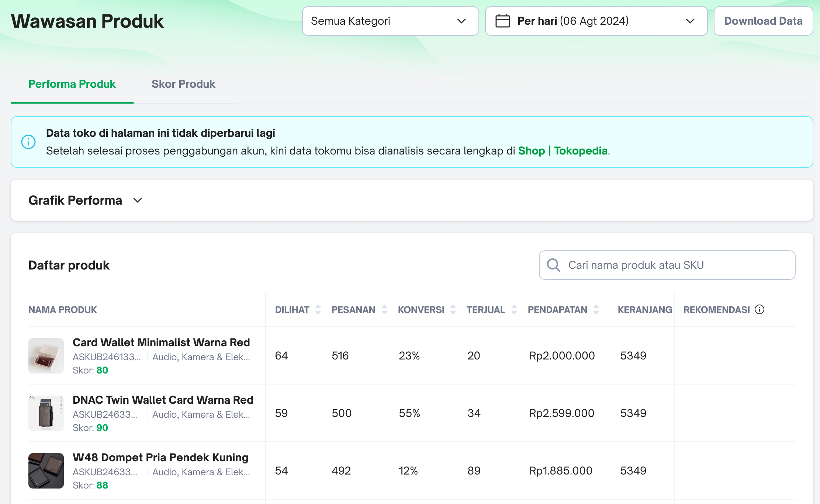820x504 pixels.
Task: Open Card Wallet Minimalist product thumbnail
Action: click(46, 356)
